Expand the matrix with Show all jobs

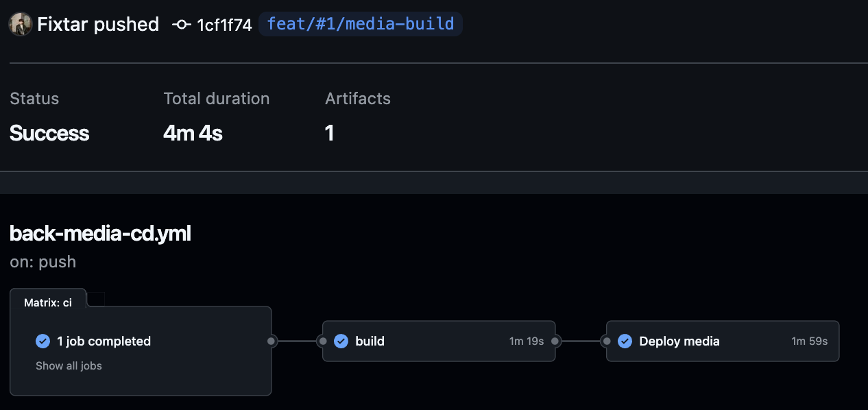click(x=69, y=366)
